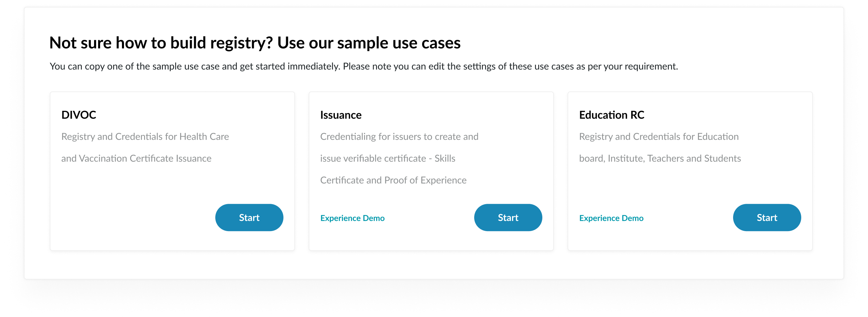Viewport: 868px width, 317px height.
Task: Click 'and Vaccination Certificate Issuance' line
Action: tap(136, 158)
